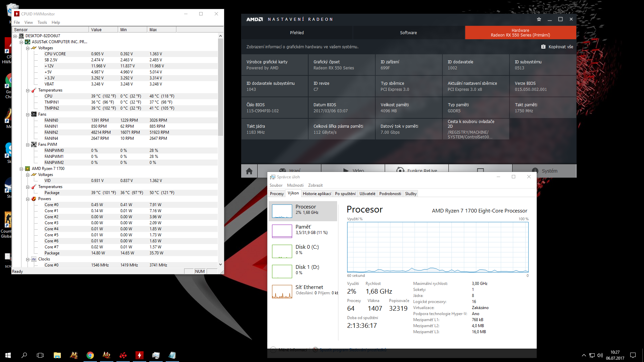Show hidden system tray icons

(x=584, y=355)
